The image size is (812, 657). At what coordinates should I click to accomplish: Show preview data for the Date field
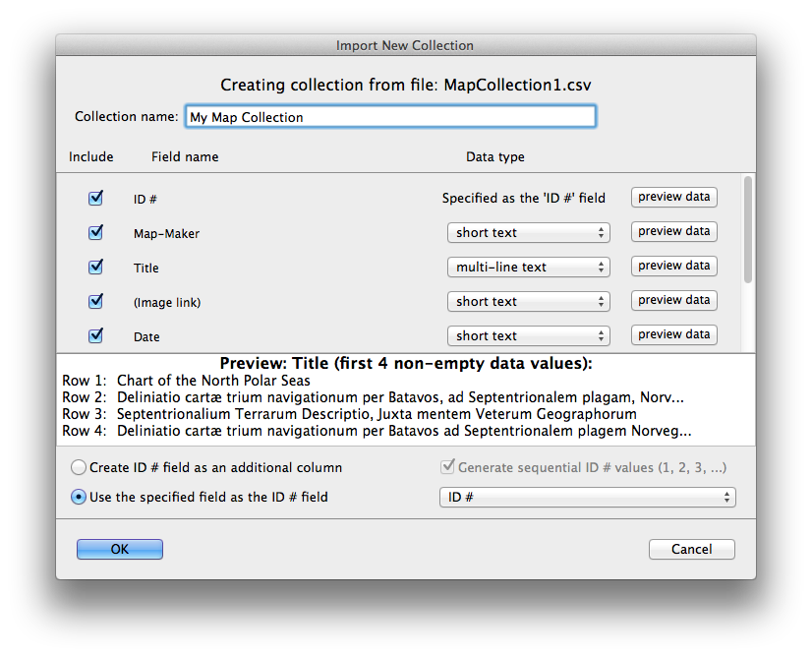[x=673, y=334]
